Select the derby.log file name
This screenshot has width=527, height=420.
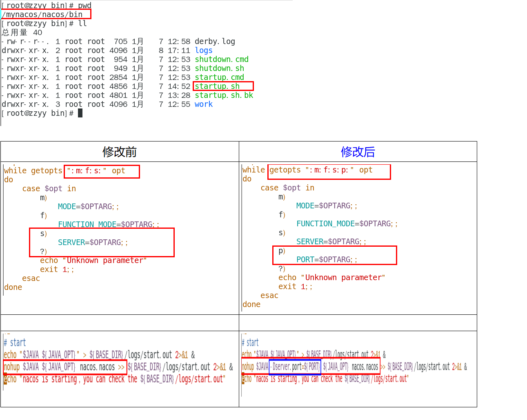click(x=215, y=42)
